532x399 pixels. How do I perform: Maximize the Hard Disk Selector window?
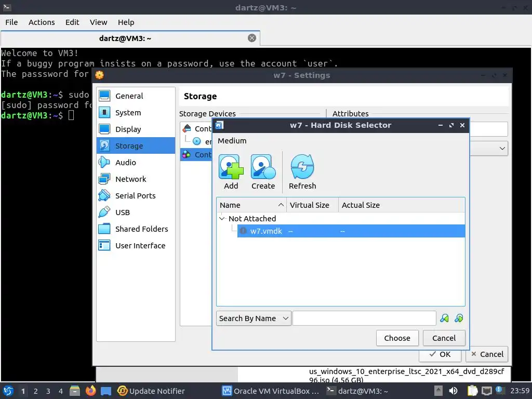[x=451, y=125]
